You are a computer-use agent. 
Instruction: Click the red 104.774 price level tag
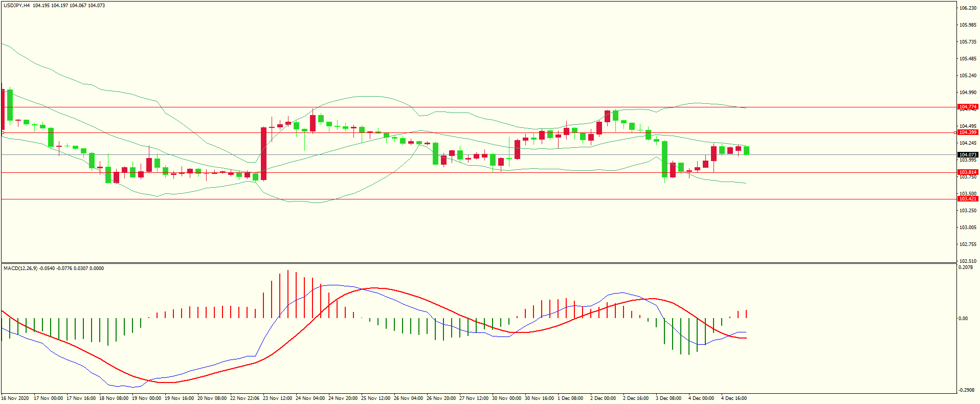pyautogui.click(x=967, y=107)
